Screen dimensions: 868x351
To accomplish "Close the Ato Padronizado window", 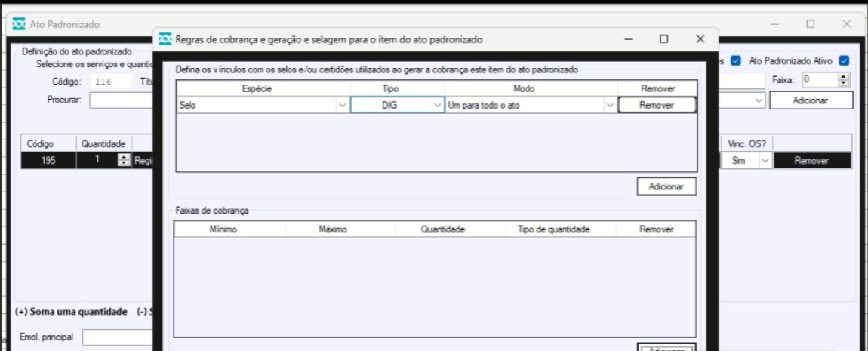I will (x=846, y=24).
